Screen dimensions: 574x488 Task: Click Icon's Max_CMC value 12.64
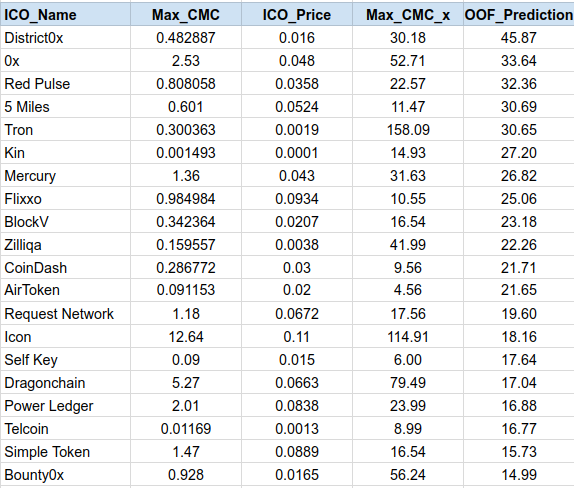point(186,336)
